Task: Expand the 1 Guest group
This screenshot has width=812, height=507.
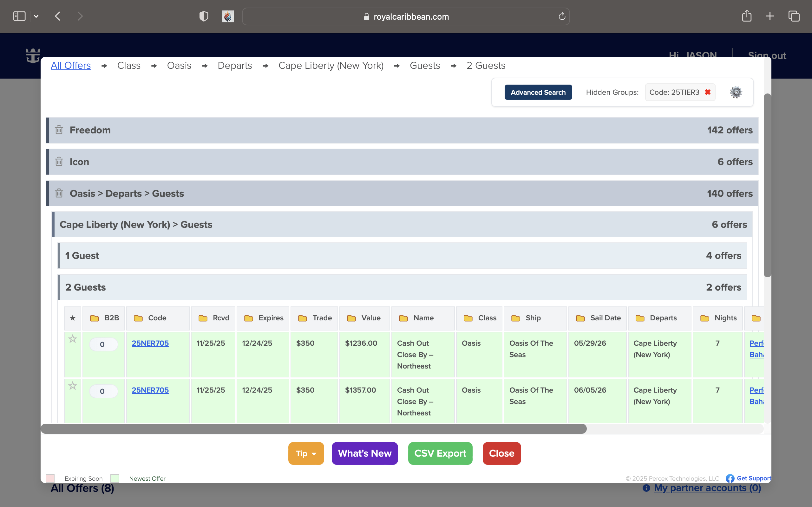Action: (403, 255)
